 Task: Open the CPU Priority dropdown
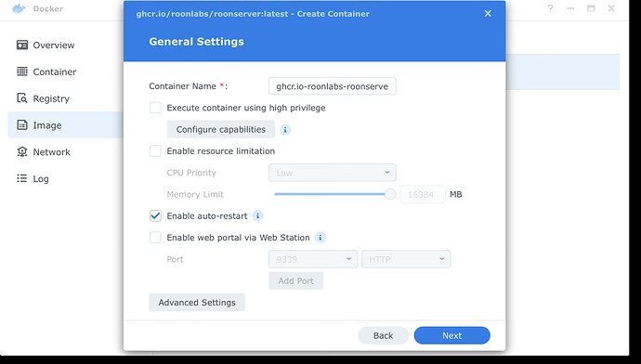[332, 173]
